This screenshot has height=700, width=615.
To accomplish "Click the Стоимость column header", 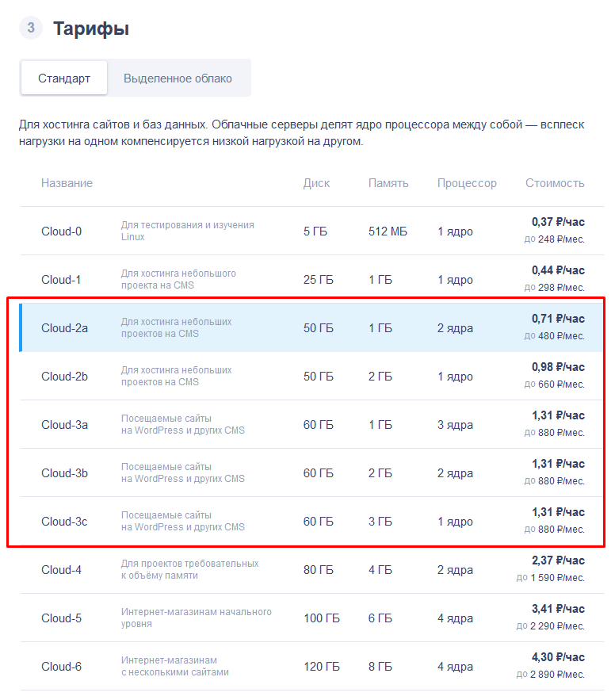I will (555, 183).
